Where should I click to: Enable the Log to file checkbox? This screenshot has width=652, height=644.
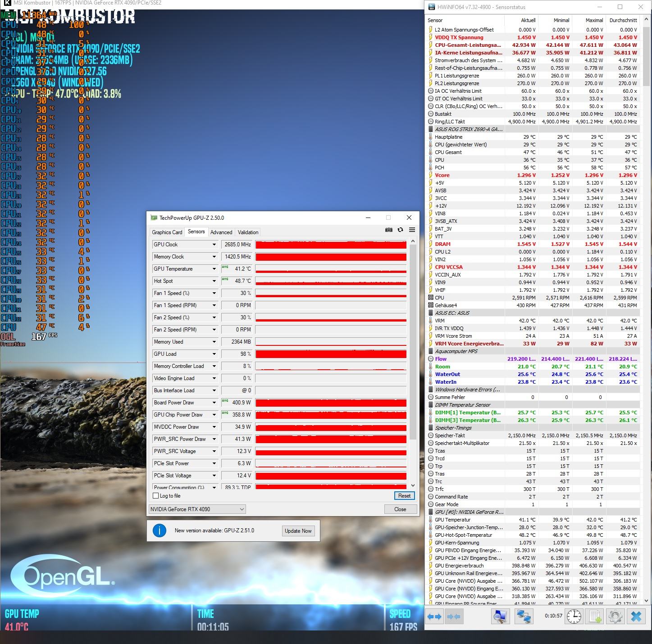tap(156, 496)
